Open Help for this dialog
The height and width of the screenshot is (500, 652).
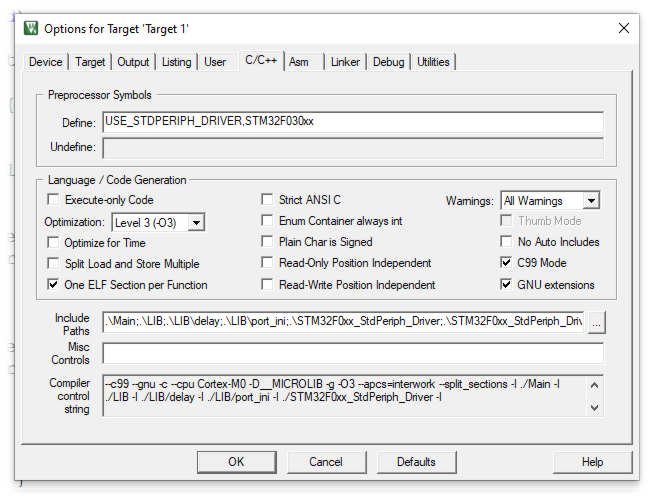[593, 462]
